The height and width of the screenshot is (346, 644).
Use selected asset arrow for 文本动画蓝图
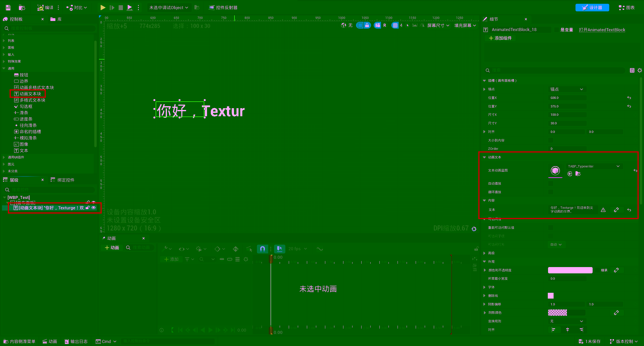pyautogui.click(x=570, y=174)
